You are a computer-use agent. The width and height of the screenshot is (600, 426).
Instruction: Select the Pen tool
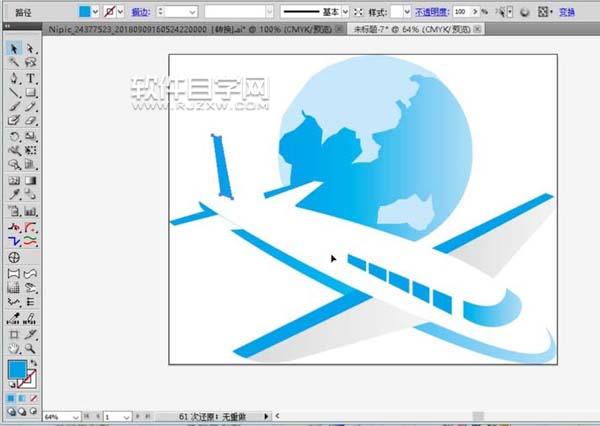pyautogui.click(x=14, y=78)
